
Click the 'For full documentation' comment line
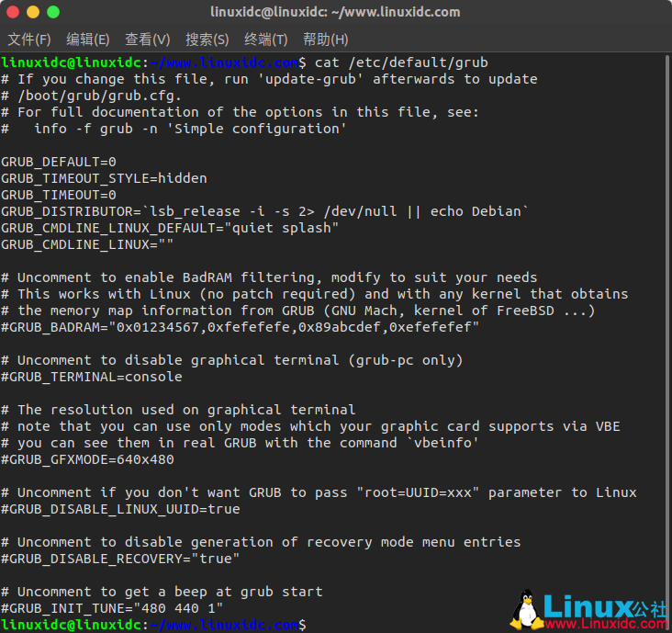[240, 112]
